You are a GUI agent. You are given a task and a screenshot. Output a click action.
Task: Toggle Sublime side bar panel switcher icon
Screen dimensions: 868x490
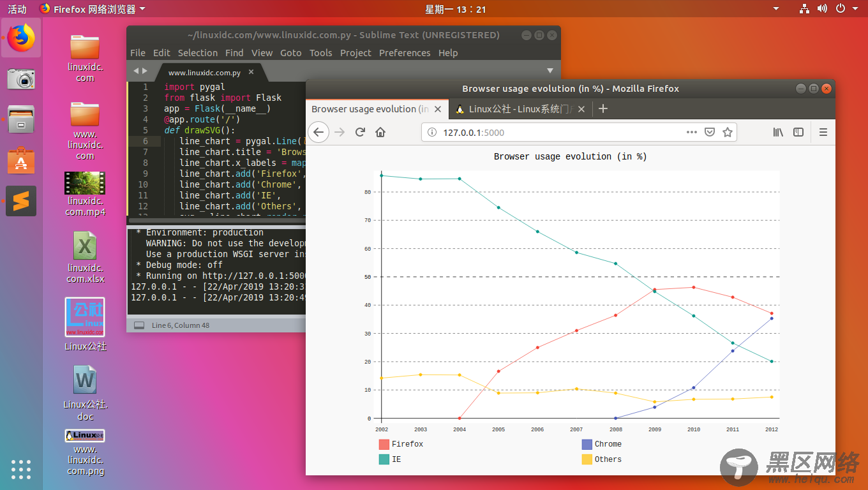pos(138,325)
